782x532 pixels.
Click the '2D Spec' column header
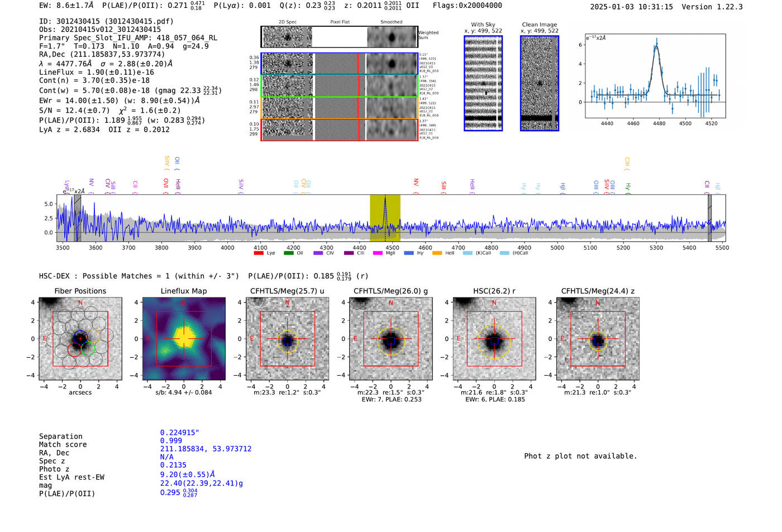[x=288, y=22]
